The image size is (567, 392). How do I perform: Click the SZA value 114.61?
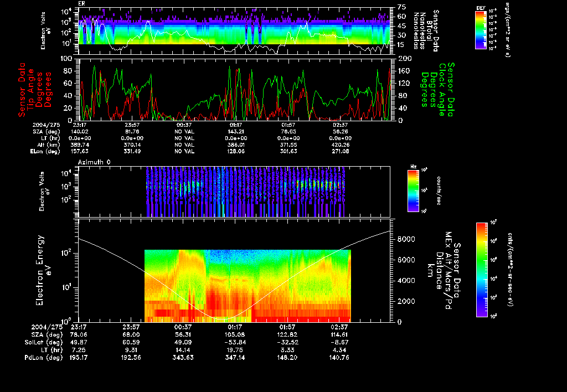click(339, 334)
